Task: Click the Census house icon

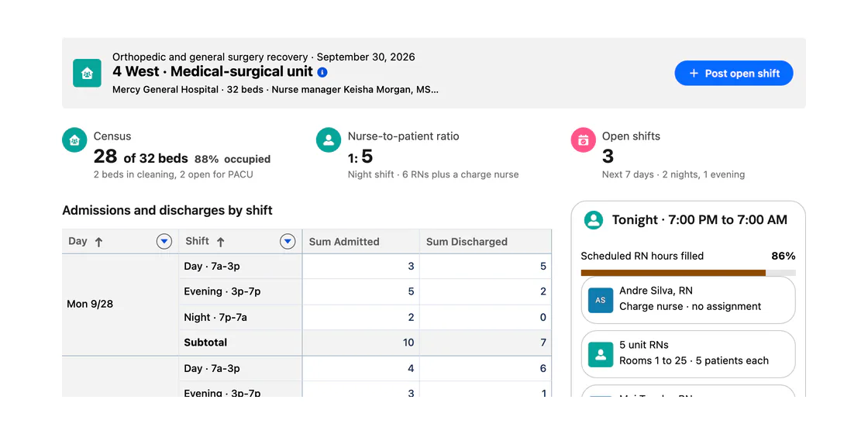Action: (74, 140)
